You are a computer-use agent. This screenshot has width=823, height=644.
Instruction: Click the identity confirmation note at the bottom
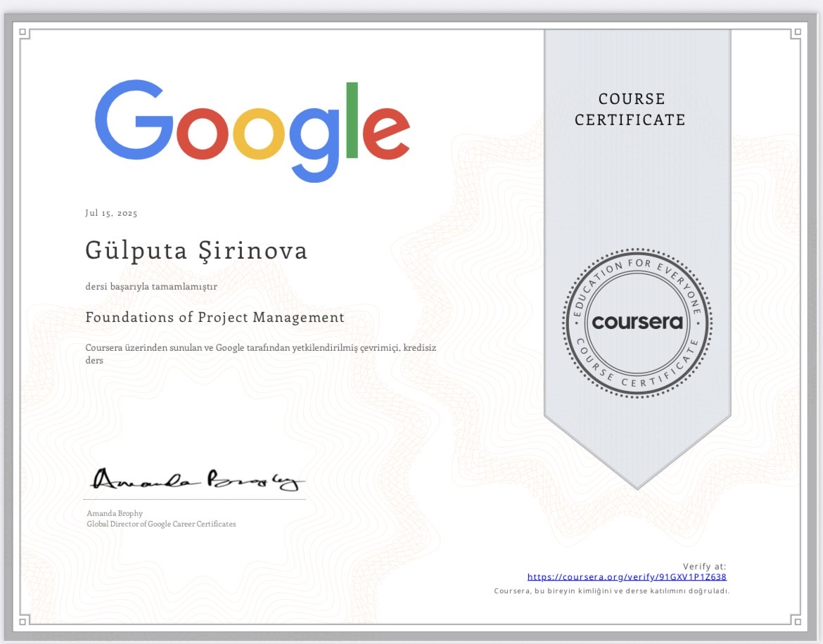tap(612, 591)
